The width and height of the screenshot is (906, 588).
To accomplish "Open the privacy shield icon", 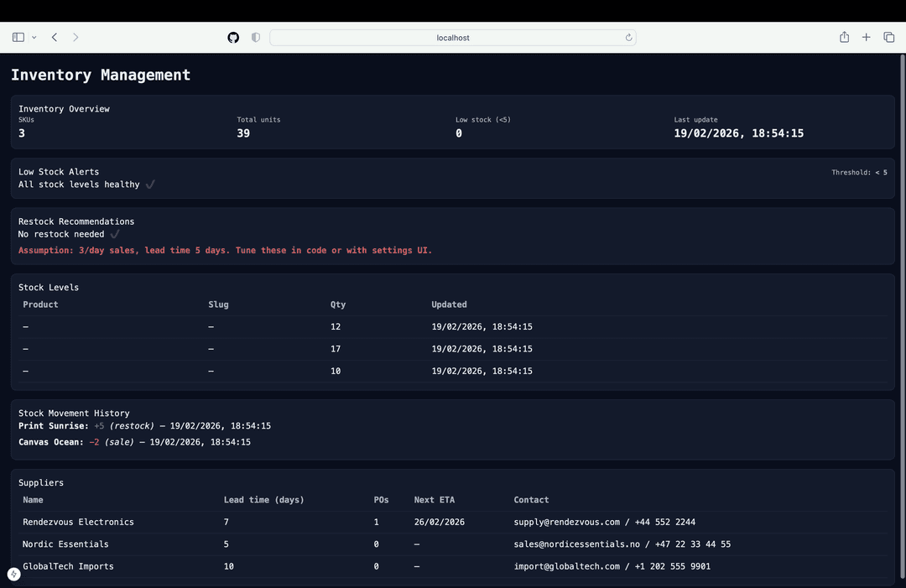I will [256, 37].
